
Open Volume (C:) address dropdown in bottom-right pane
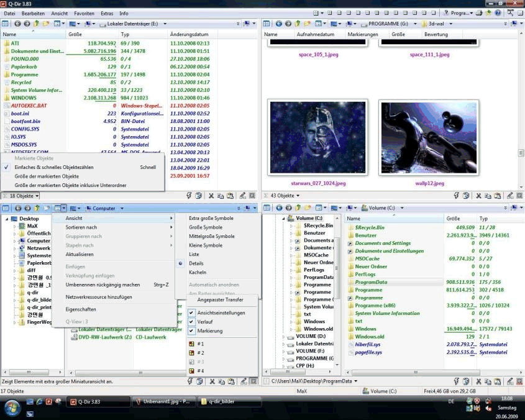pyautogui.click(x=402, y=208)
